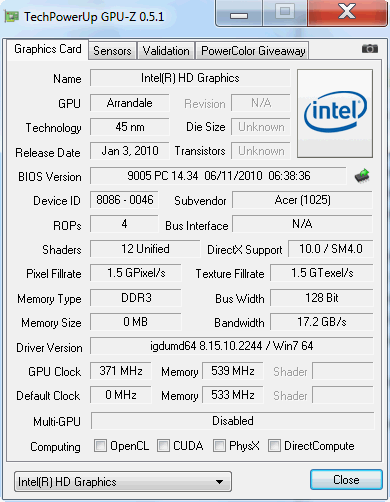Check the PhysX checkbox

point(219,445)
